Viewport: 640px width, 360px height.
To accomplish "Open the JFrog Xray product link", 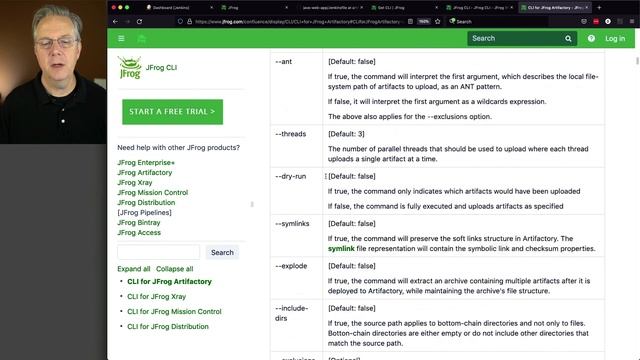I will 135,182.
